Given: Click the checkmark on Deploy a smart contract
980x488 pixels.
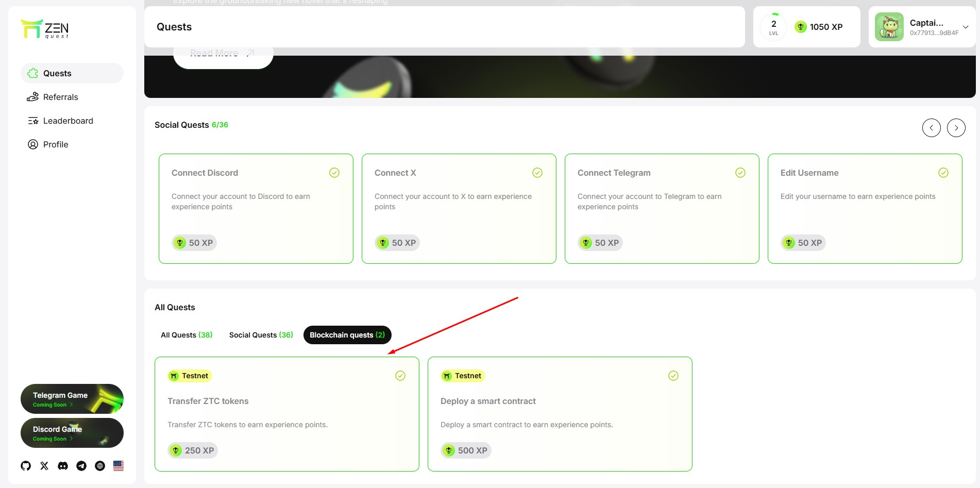Looking at the screenshot, I should pos(673,376).
